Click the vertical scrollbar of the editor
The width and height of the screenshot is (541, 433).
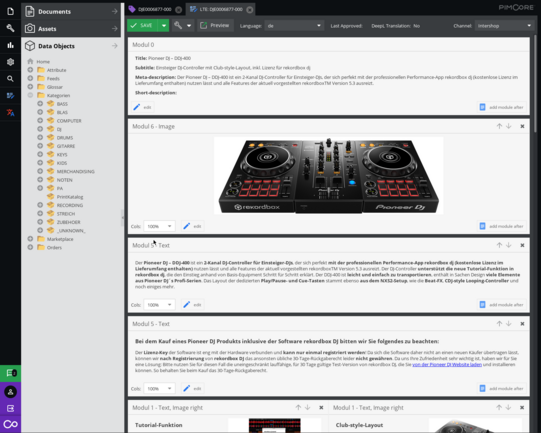click(x=535, y=83)
